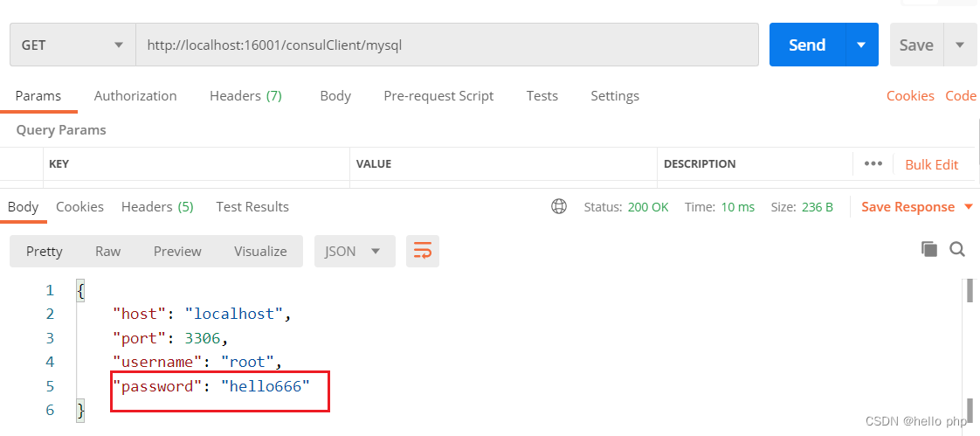Click the Query Params heading
Screen dimensions: 980x436
[60, 130]
